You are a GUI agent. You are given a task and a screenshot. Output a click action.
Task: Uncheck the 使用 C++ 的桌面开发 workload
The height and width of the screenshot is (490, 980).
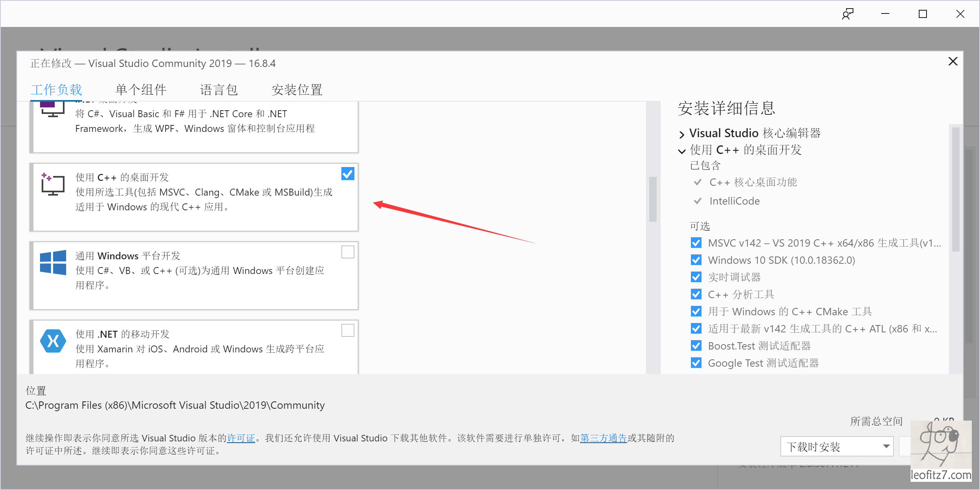coord(347,174)
